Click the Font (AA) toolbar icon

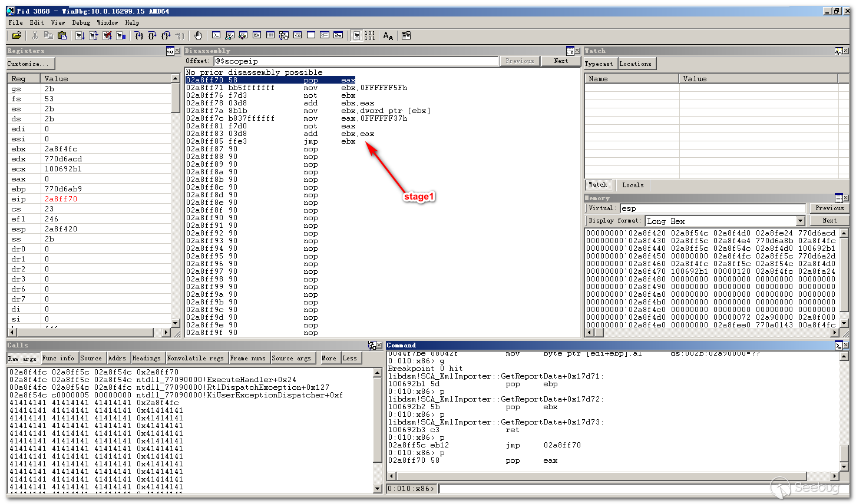pos(388,36)
